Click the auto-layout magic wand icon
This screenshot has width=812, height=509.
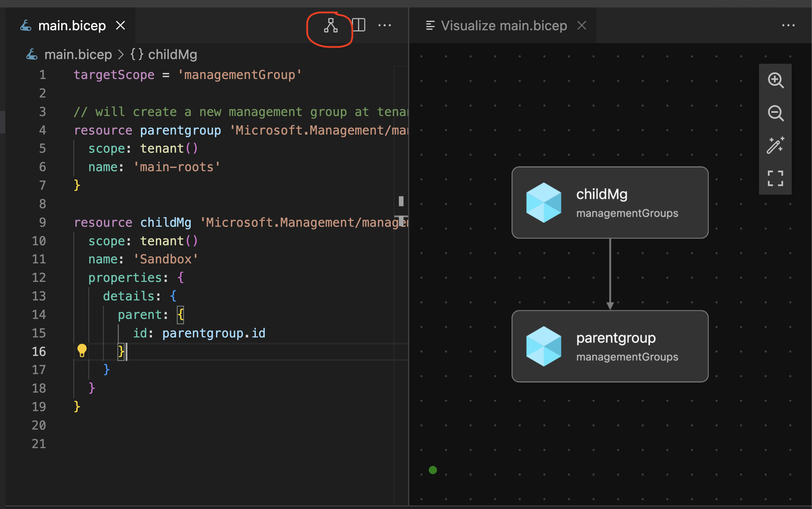tap(775, 146)
